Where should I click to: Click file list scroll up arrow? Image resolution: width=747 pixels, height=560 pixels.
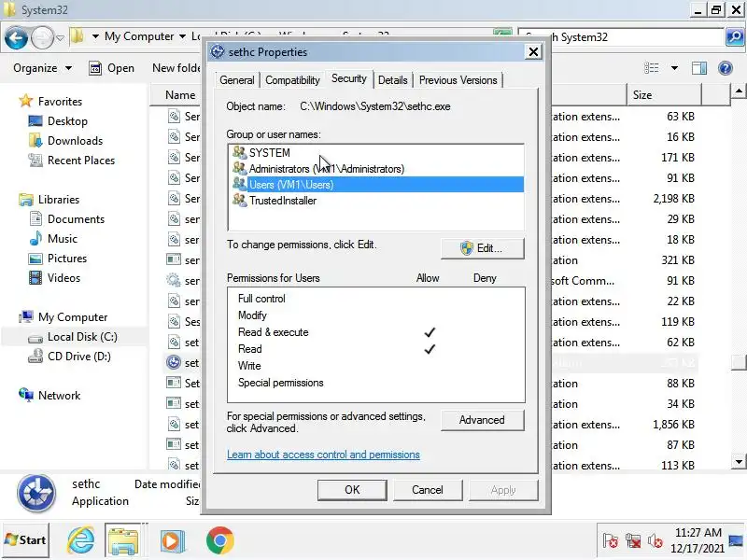click(x=738, y=91)
